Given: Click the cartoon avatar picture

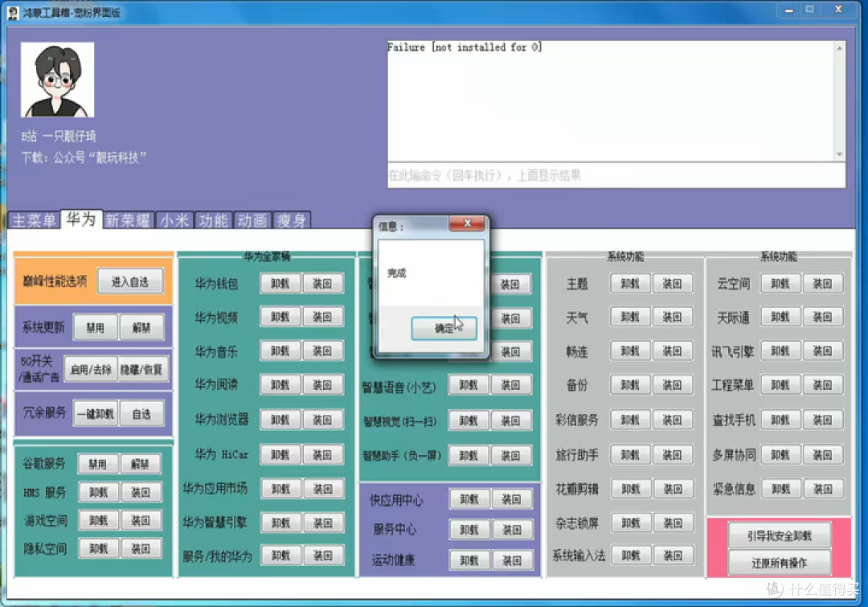Looking at the screenshot, I should click(58, 80).
